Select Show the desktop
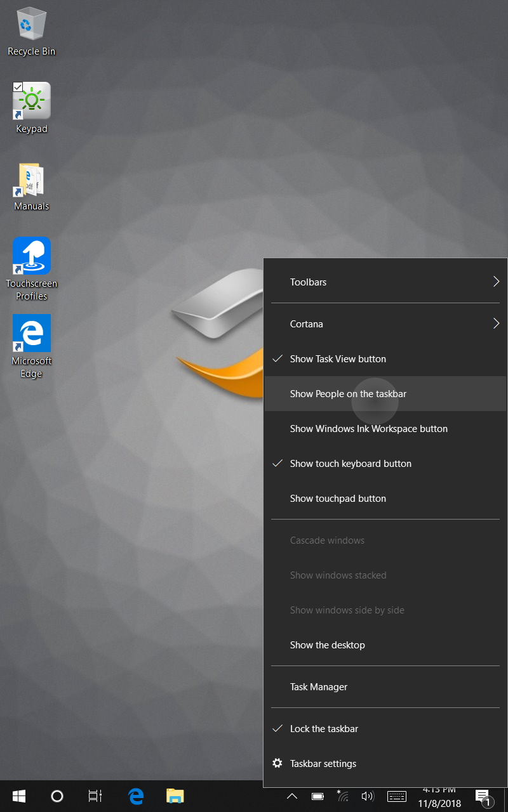The height and width of the screenshot is (812, 508). pos(327,645)
